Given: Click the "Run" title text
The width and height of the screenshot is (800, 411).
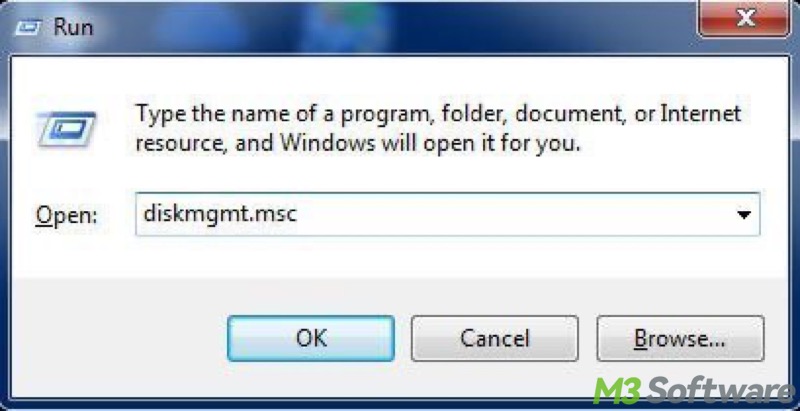Looking at the screenshot, I should (x=73, y=27).
